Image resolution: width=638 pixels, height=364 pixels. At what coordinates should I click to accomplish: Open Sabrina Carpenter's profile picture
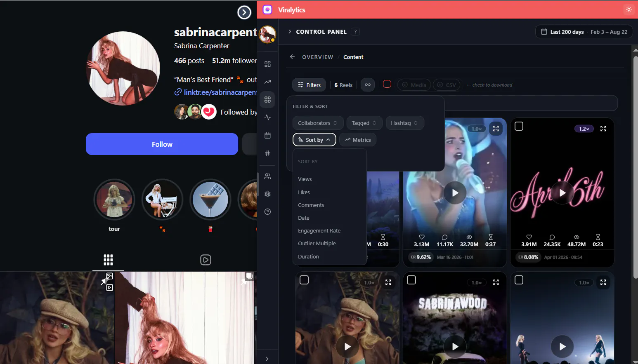[123, 68]
